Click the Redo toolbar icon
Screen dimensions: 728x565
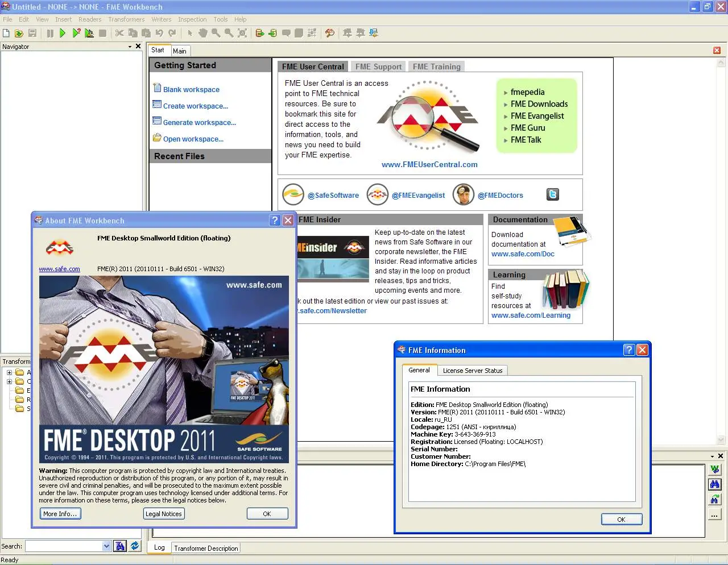pyautogui.click(x=172, y=33)
